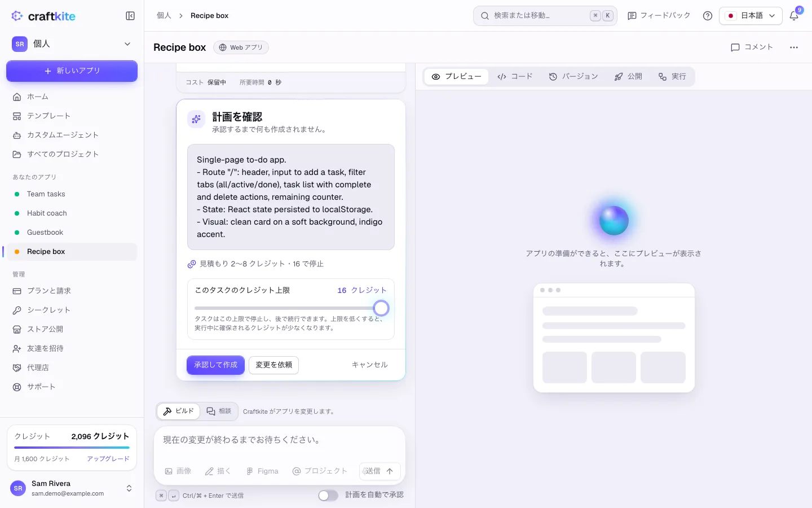The width and height of the screenshot is (812, 508).
Task: Select Recipe box app in sidebar
Action: pyautogui.click(x=72, y=252)
